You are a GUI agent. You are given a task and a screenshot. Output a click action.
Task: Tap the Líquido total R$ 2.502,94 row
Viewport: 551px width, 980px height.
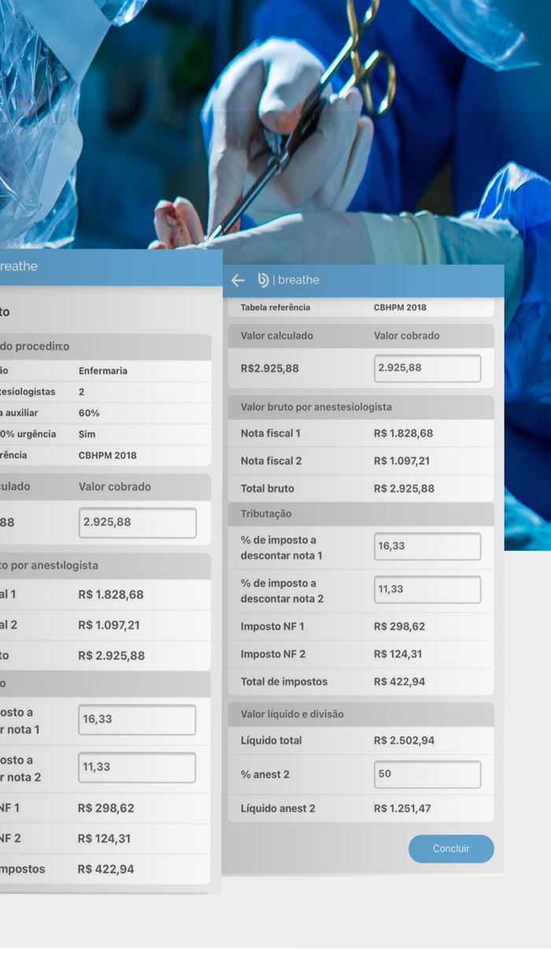(361, 741)
